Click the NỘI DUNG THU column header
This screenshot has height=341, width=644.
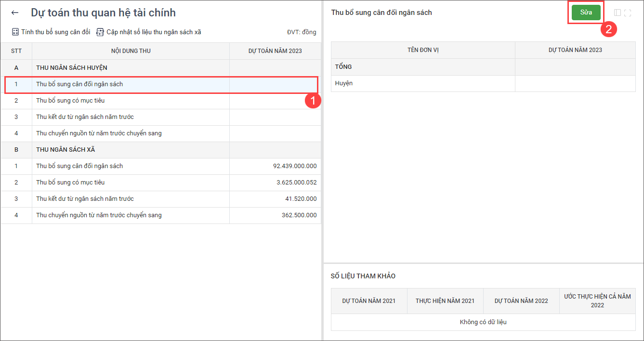point(131,51)
